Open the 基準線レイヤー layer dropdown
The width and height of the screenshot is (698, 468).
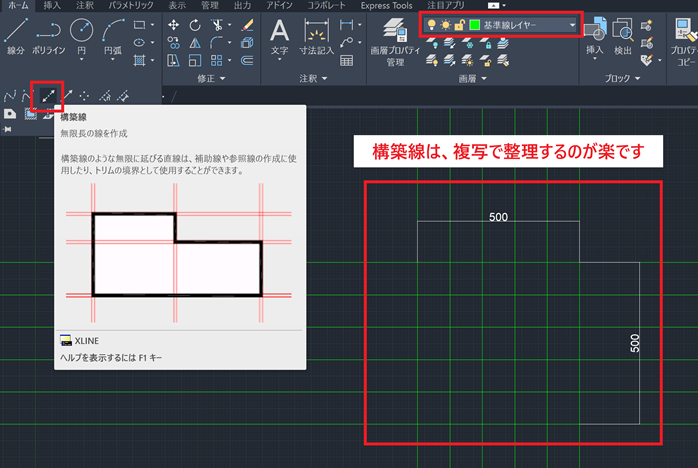tap(572, 24)
